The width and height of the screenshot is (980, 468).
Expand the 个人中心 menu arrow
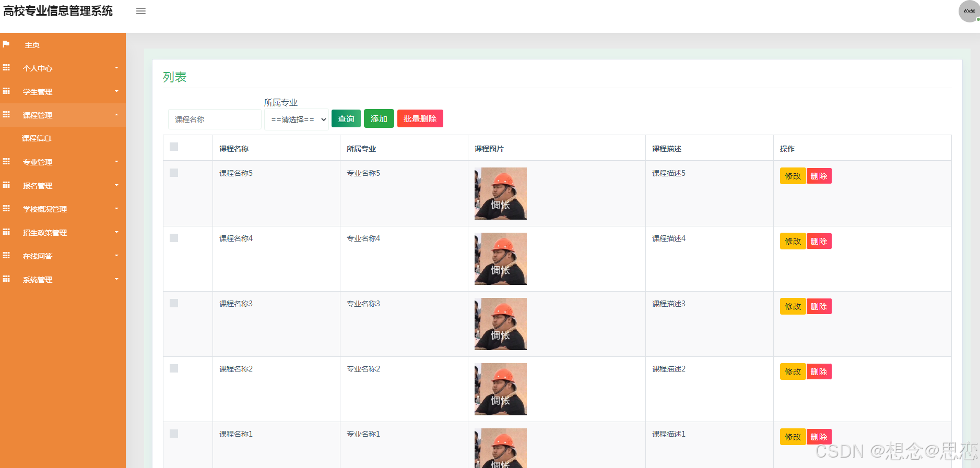click(116, 68)
